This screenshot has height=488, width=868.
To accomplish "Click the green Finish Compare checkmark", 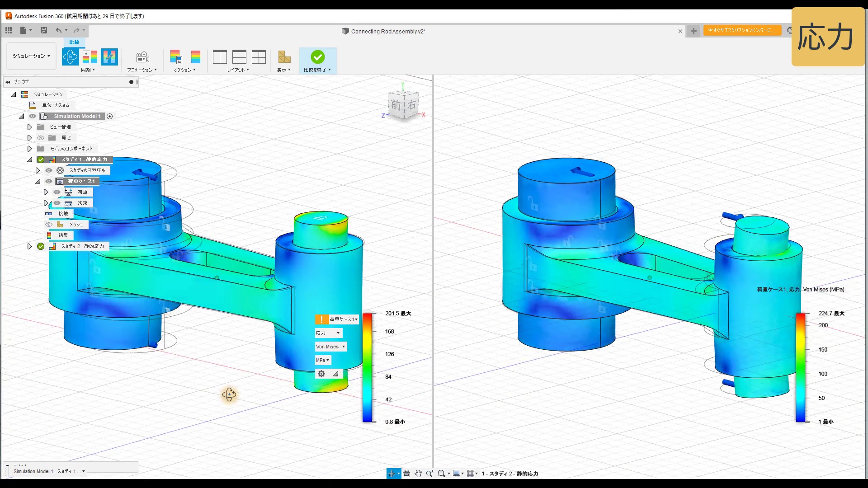I will (x=317, y=57).
